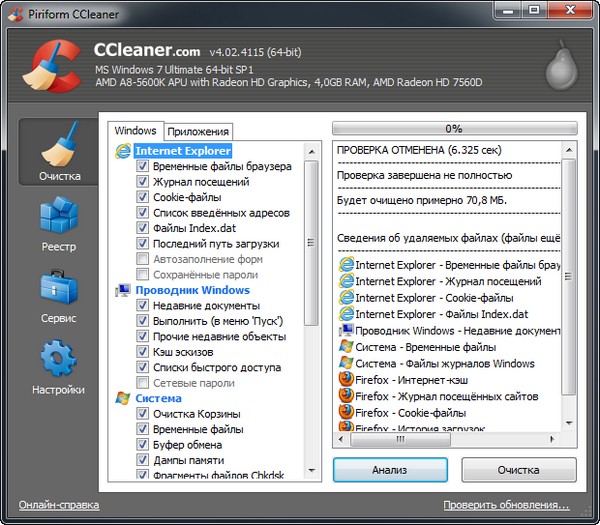Open the Настройки settings section
This screenshot has width=600, height=525.
coord(59,367)
